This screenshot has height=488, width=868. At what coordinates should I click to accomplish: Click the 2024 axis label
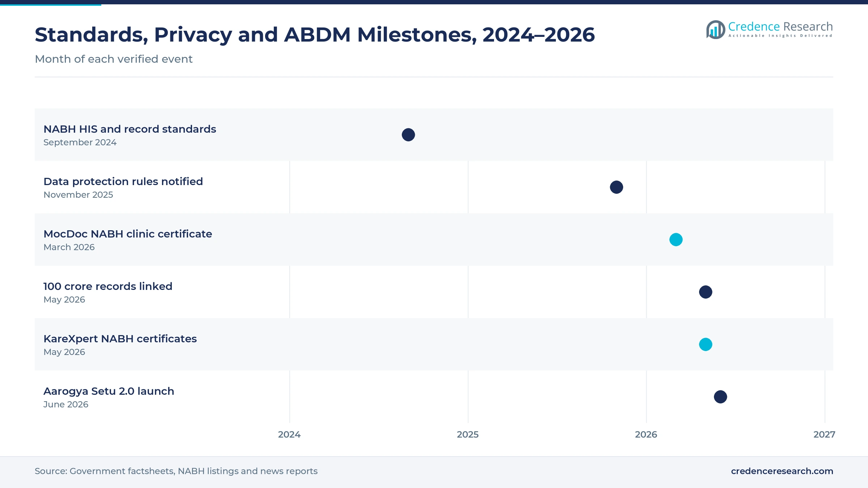click(x=289, y=435)
